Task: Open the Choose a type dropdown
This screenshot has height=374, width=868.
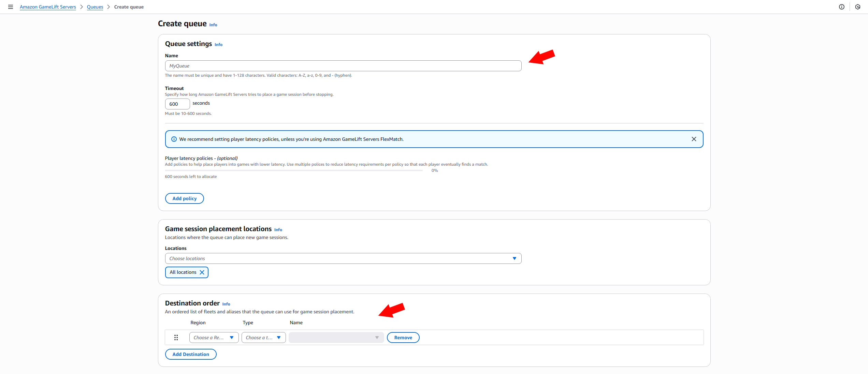Action: (x=263, y=338)
